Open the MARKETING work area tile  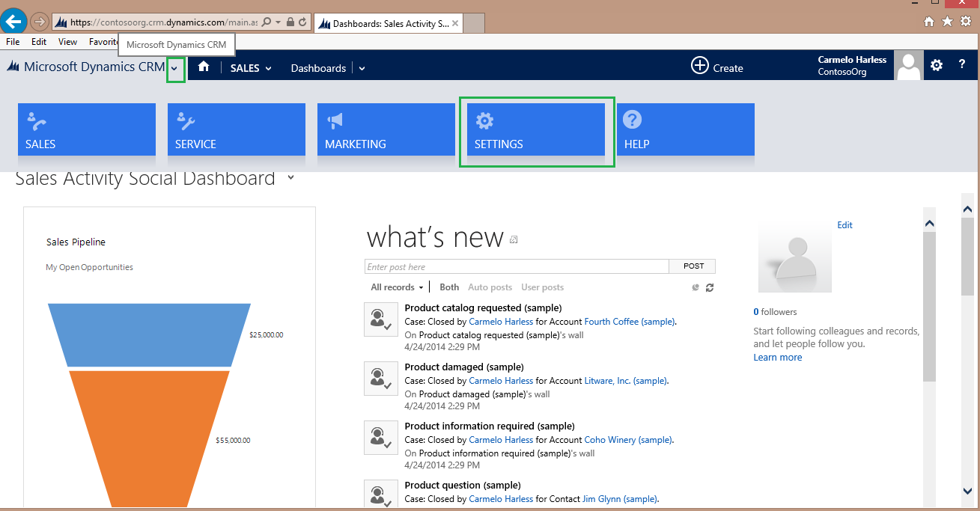pos(386,129)
